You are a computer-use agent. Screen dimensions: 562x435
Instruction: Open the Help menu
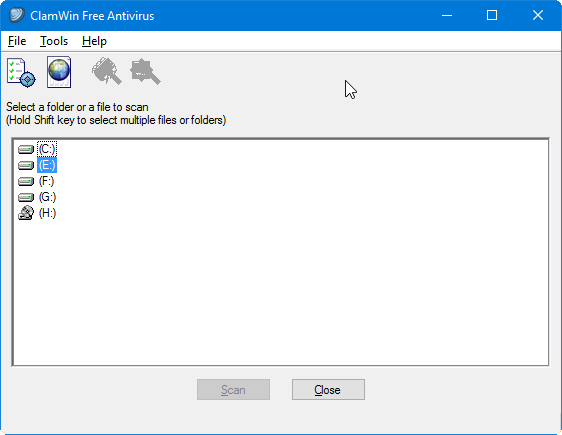coord(94,41)
